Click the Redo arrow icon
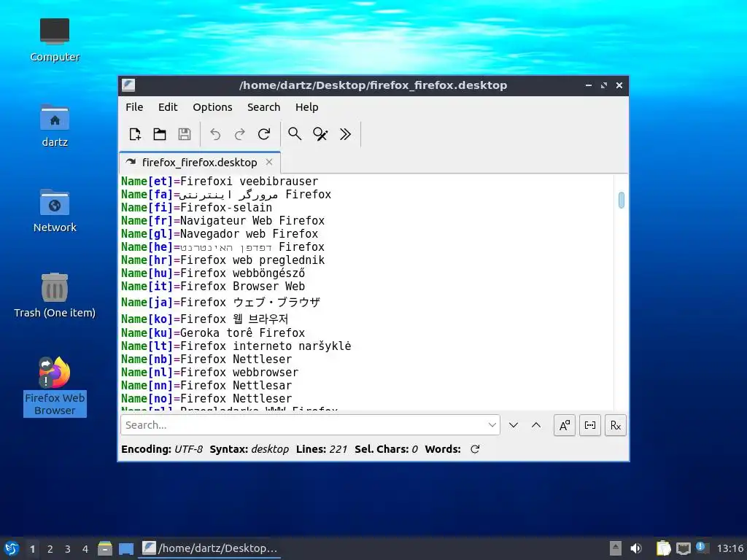This screenshot has height=560, width=747. 239,134
